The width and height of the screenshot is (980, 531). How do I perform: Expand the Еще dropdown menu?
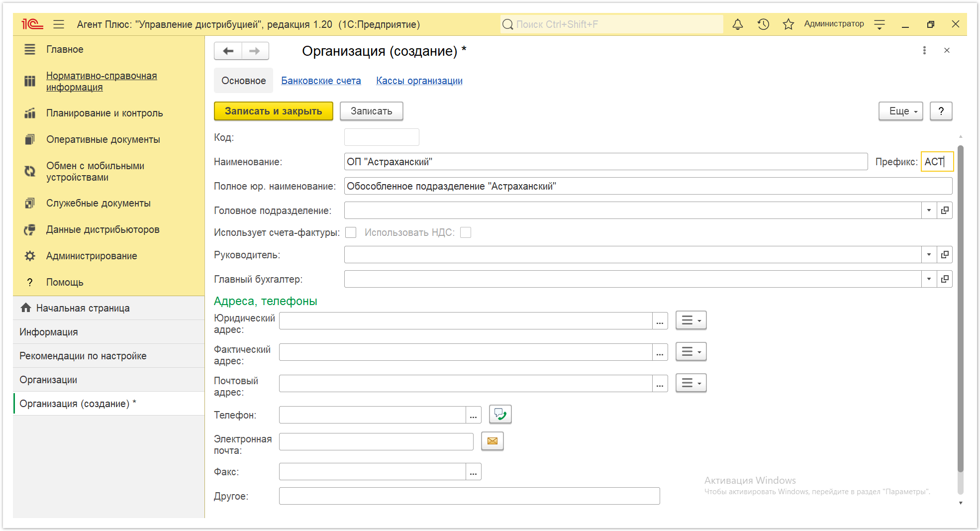pyautogui.click(x=900, y=111)
